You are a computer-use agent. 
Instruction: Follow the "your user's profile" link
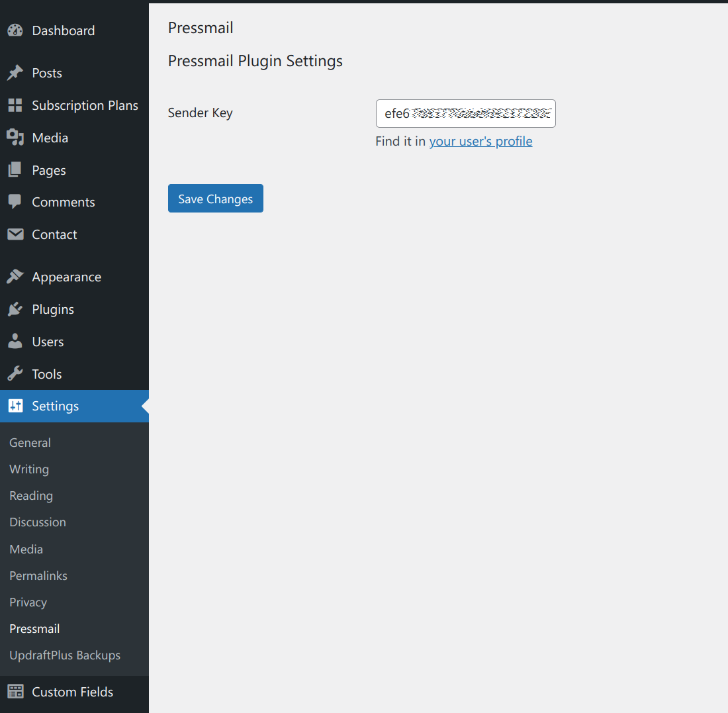click(480, 141)
